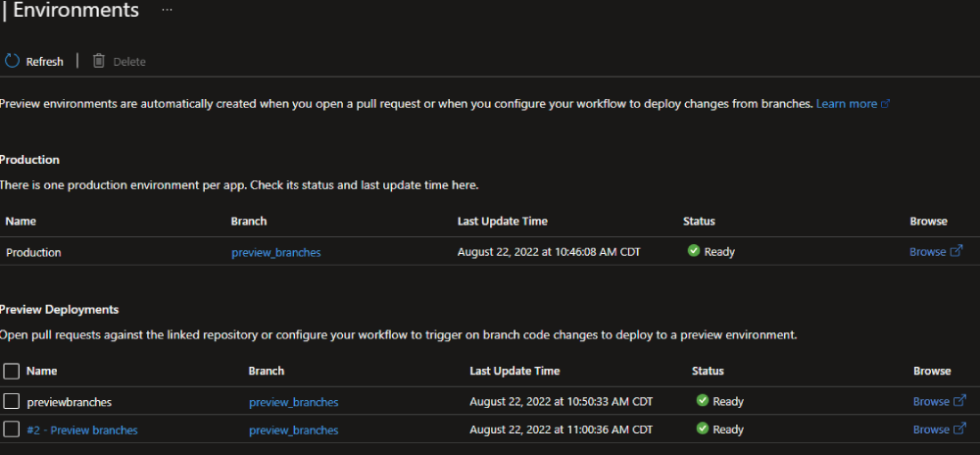The width and height of the screenshot is (980, 455).
Task: Check the #2 - Preview branches checkbox
Action: [11, 430]
